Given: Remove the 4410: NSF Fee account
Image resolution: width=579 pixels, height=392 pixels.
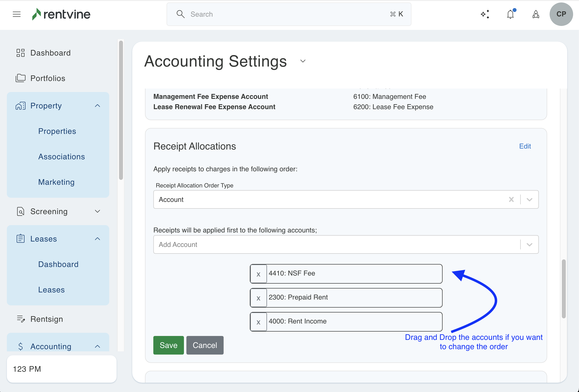Looking at the screenshot, I should [258, 274].
